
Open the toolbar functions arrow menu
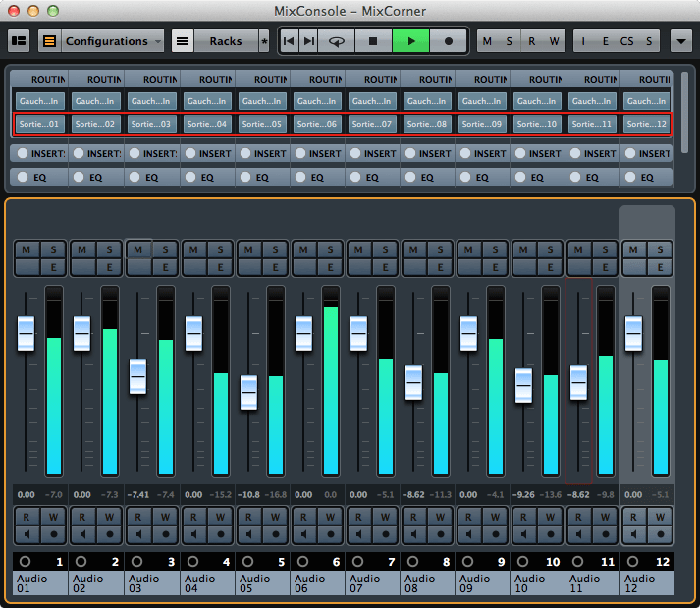(680, 41)
